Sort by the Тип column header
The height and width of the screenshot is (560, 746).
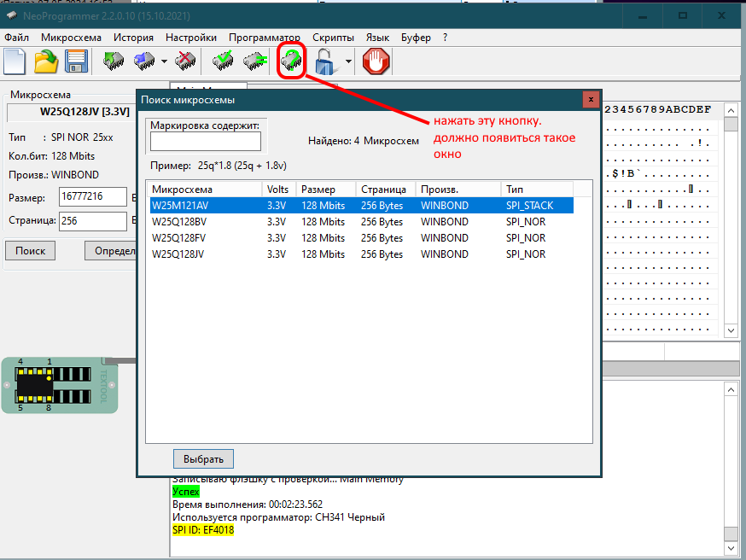[x=537, y=190]
